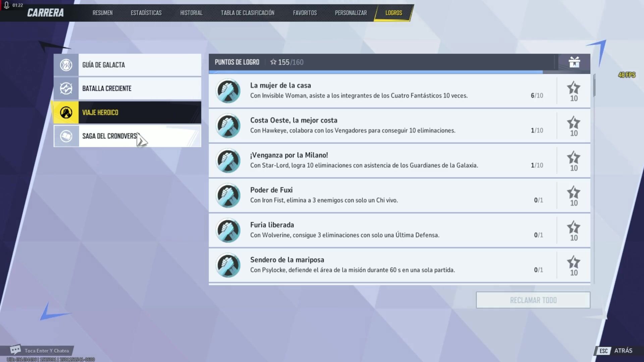The height and width of the screenshot is (362, 644).
Task: Open the achievement rewards gift box
Action: pos(574,62)
